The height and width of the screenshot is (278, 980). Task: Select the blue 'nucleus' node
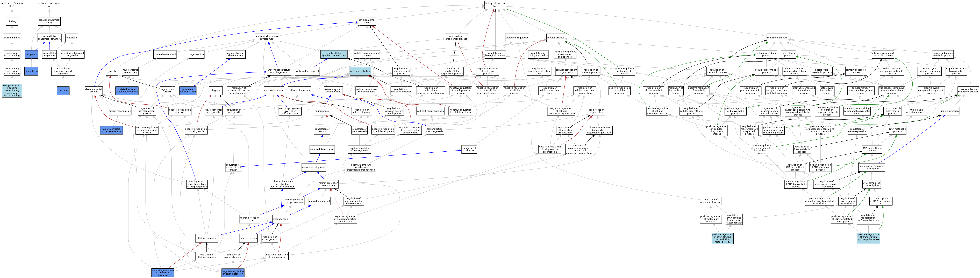[x=63, y=91]
